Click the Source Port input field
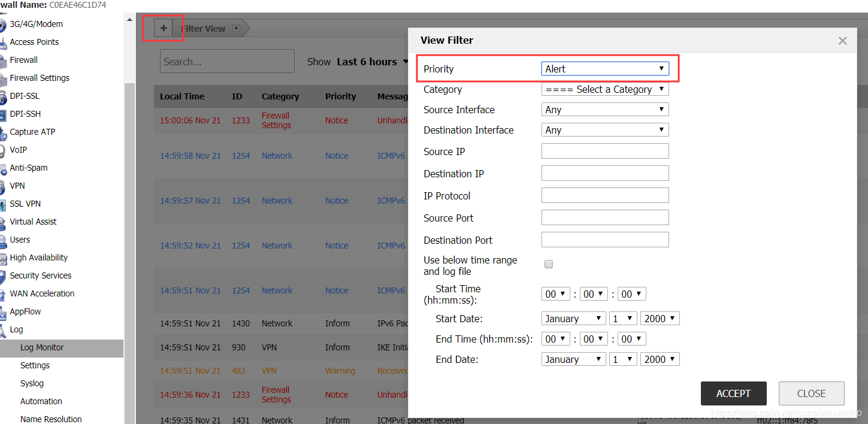Screen dimensions: 868x424 (605, 217)
